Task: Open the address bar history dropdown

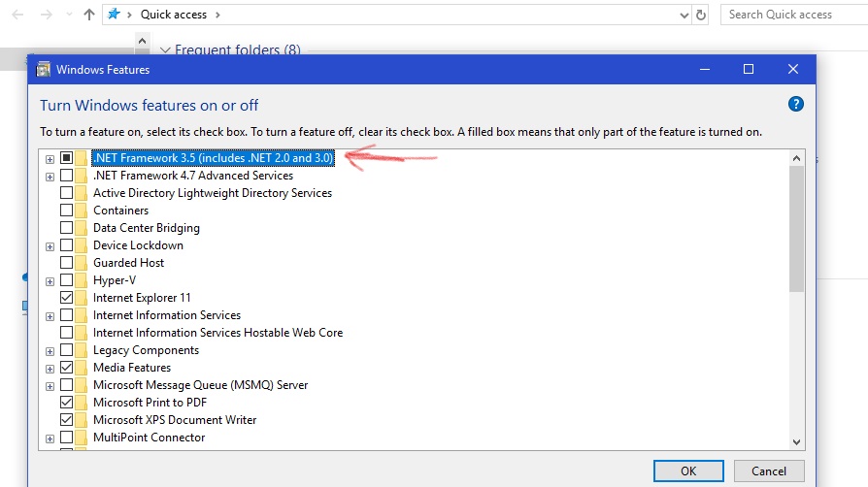Action: (x=684, y=15)
